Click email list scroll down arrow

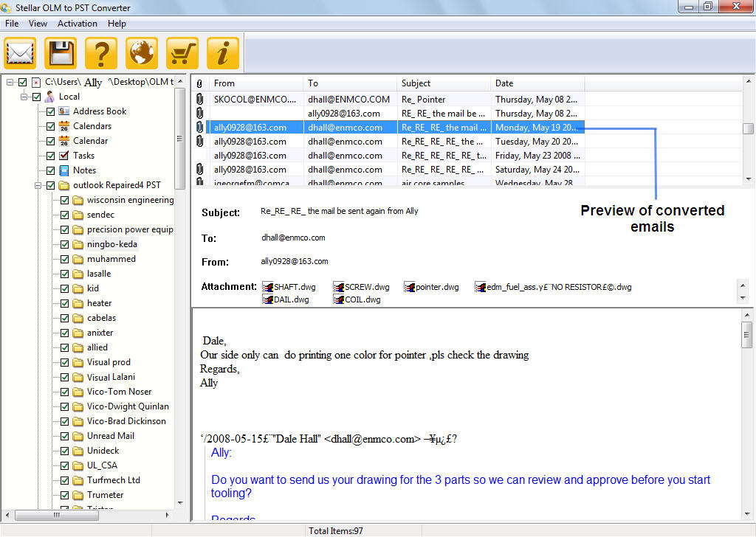[749, 179]
